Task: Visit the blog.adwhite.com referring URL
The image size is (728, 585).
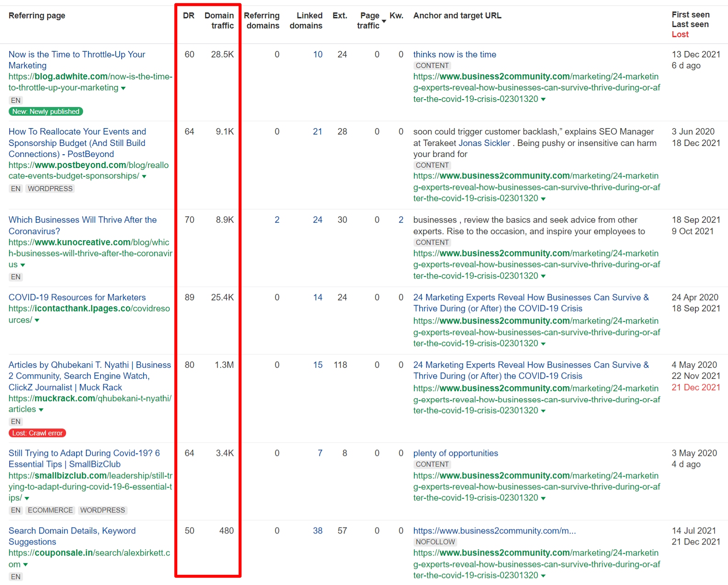Action: (90, 82)
